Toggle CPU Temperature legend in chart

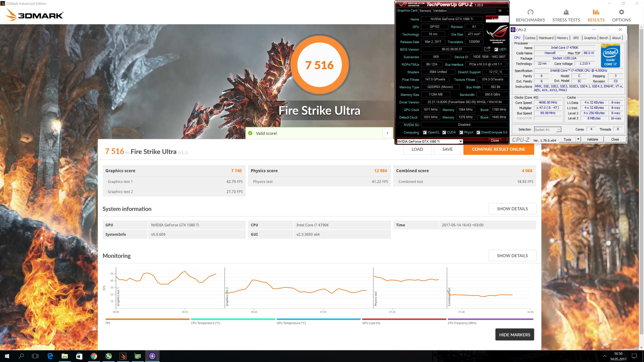233,321
